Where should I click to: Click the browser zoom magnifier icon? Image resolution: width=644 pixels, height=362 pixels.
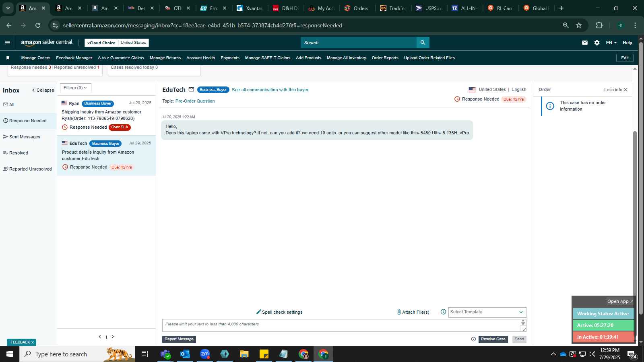tap(566, 25)
